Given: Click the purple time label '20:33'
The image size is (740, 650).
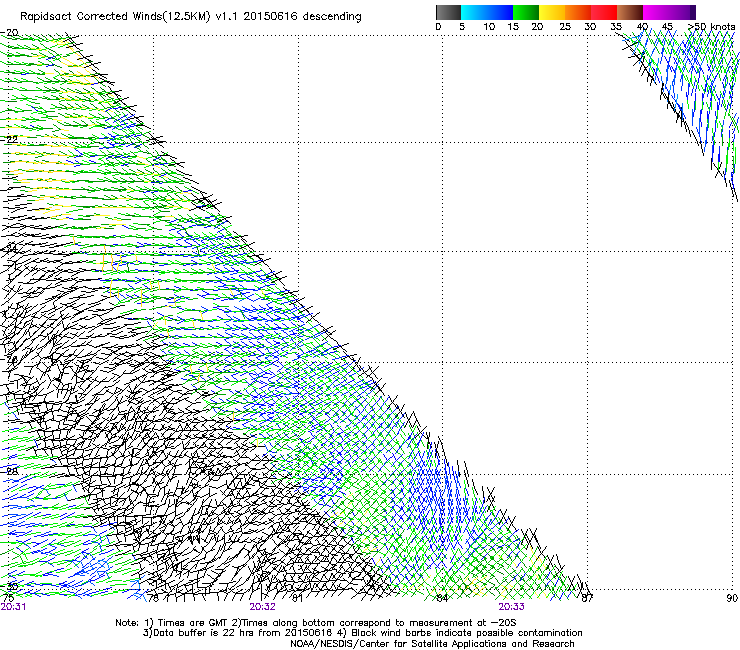Looking at the screenshot, I should pyautogui.click(x=512, y=607).
